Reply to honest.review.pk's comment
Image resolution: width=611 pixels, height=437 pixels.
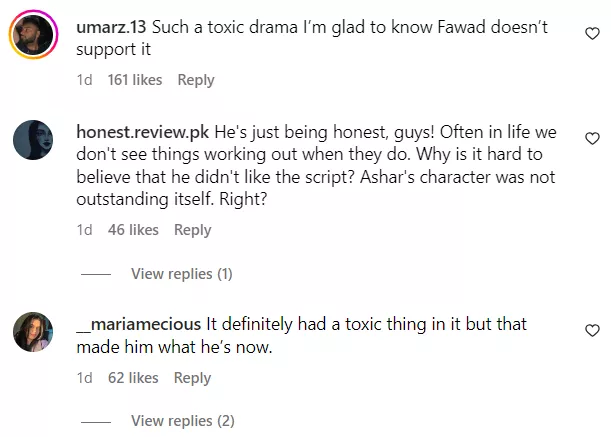point(192,230)
